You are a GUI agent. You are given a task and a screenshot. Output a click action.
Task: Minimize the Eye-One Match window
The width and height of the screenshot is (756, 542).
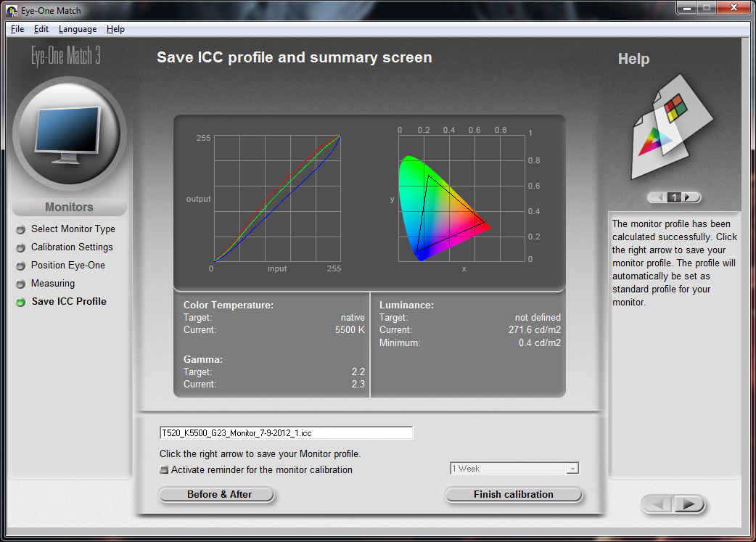686,8
